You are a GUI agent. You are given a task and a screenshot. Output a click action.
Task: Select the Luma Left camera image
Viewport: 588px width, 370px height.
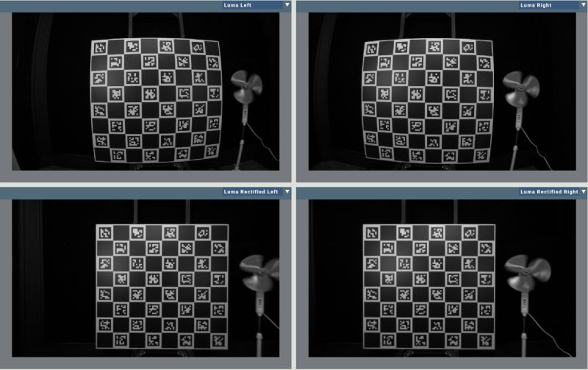coord(146,91)
